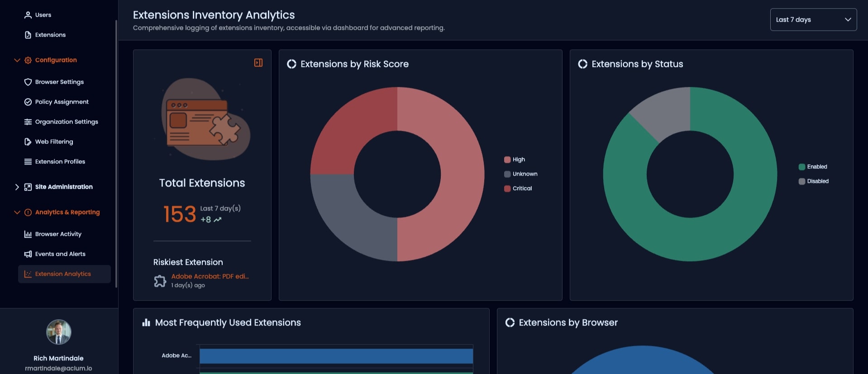Click the 153 total extensions count
868x374 pixels.
(x=180, y=214)
